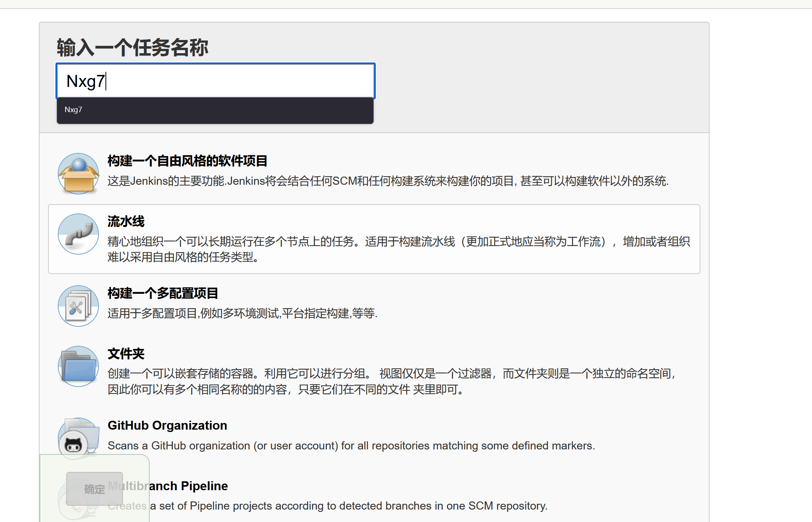Click the pipeline pipe icon
Screen dimensions: 812x522
click(x=78, y=234)
